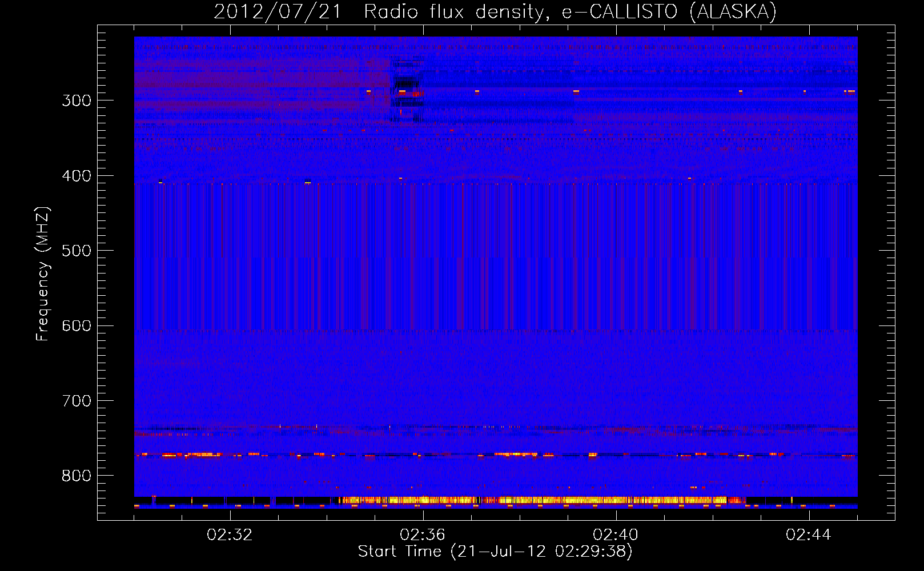Click the 800 frequency tick label
The image size is (924, 571).
pos(77,476)
